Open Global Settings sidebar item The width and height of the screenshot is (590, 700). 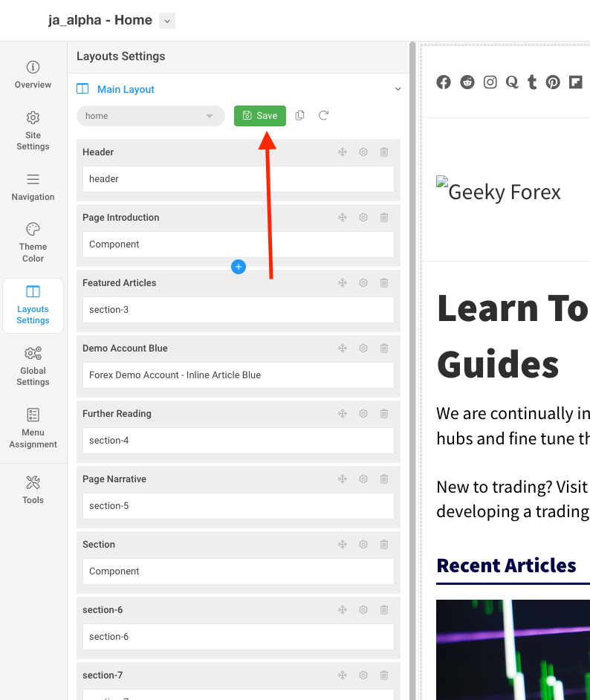pos(33,366)
